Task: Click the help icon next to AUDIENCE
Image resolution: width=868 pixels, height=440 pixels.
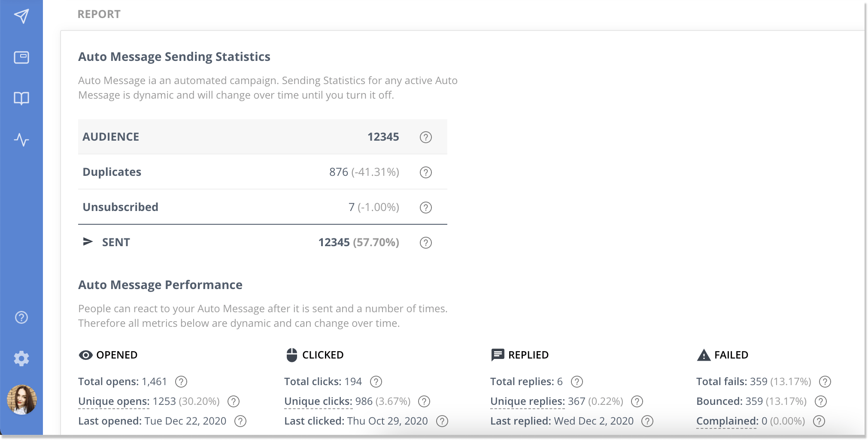Action: coord(425,137)
